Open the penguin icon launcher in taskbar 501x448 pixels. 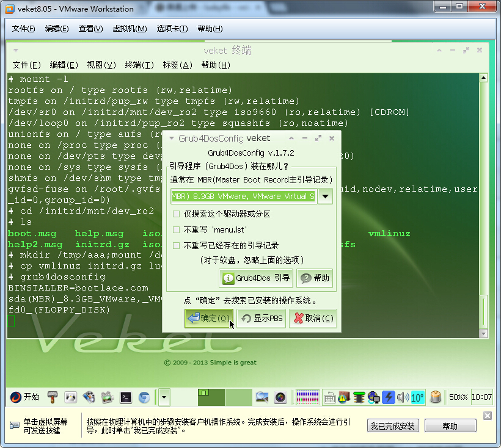71,397
